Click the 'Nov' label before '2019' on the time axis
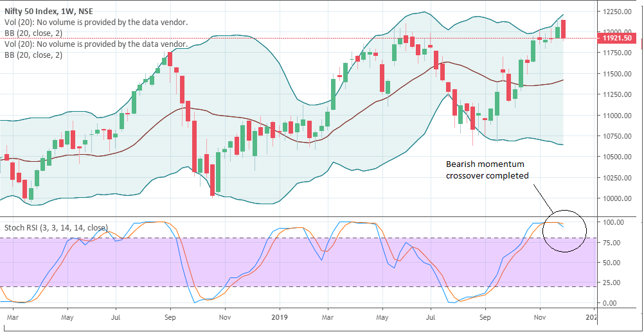The height and width of the screenshot is (332, 644). click(225, 317)
